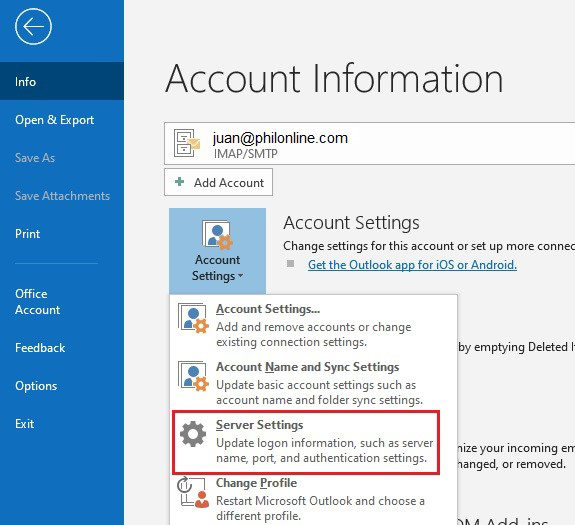This screenshot has height=525, width=575.
Task: Open the juan@philonline.com account selector
Action: pyautogui.click(x=370, y=144)
